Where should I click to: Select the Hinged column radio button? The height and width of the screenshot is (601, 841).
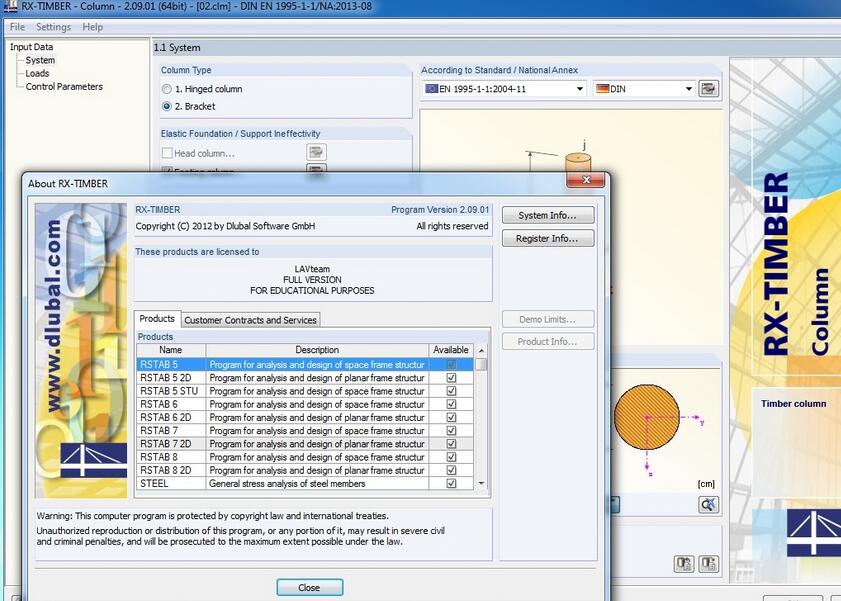(167, 89)
